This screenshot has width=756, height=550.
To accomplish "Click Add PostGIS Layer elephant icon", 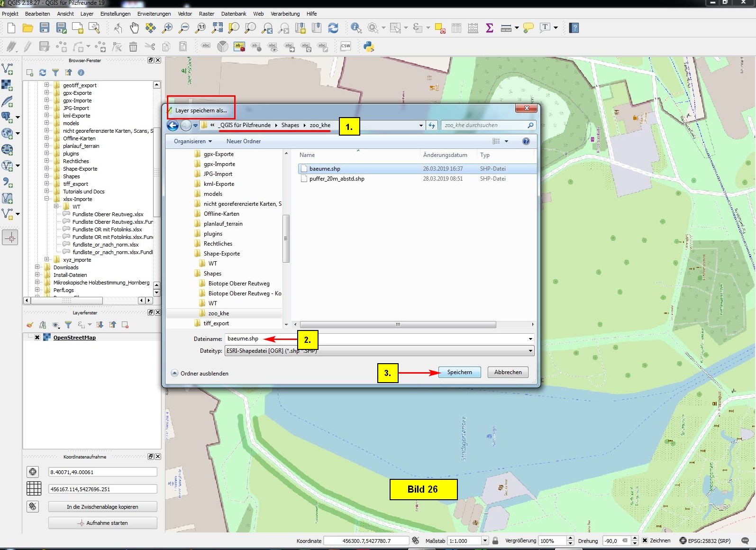I will click(x=7, y=117).
